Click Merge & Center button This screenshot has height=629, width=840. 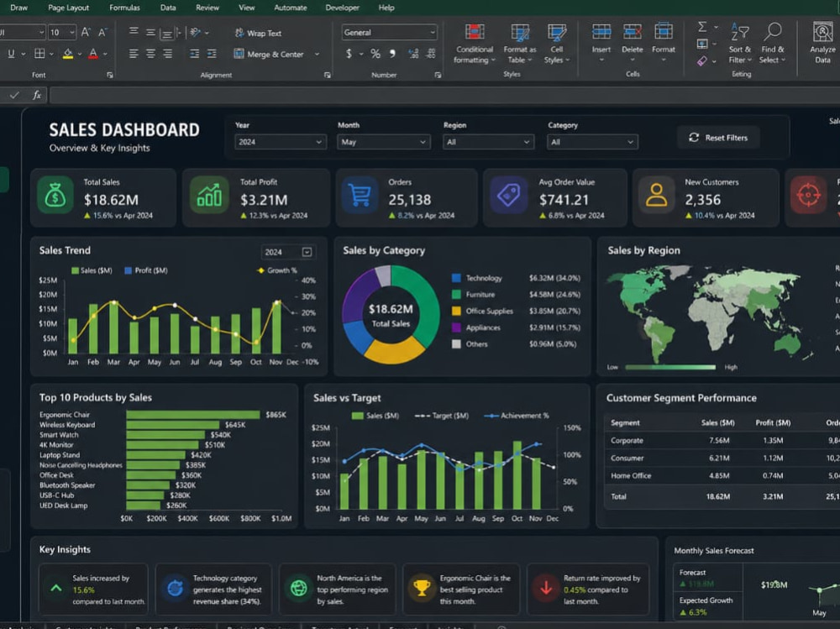(269, 54)
